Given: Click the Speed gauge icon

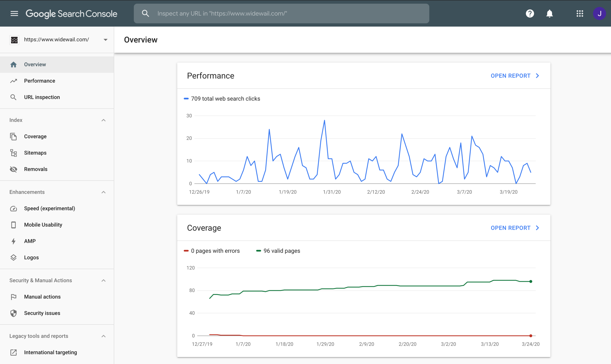Looking at the screenshot, I should pos(13,208).
